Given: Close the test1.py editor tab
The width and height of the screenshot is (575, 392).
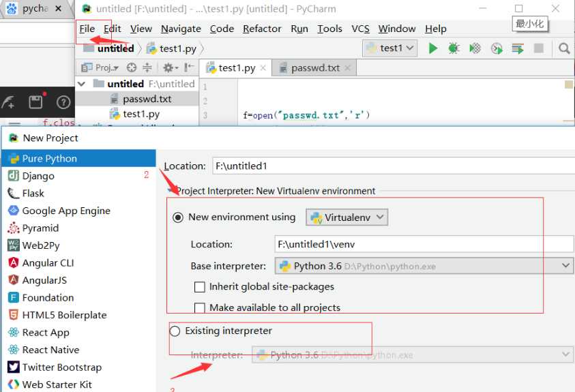Looking at the screenshot, I should tap(263, 67).
